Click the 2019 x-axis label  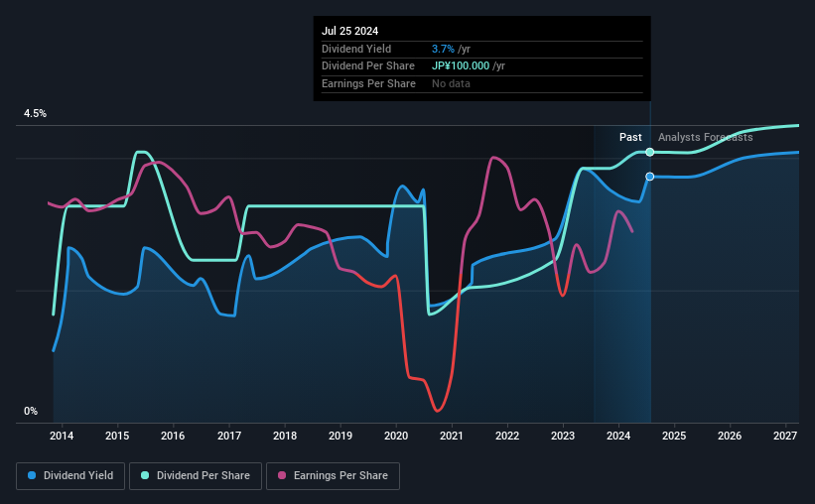pyautogui.click(x=340, y=436)
